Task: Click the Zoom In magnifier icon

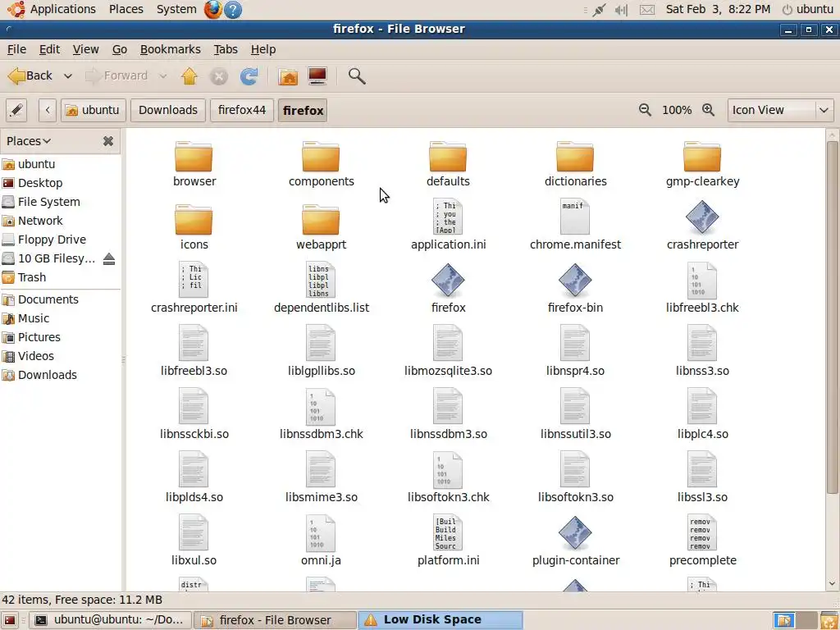Action: [x=708, y=110]
